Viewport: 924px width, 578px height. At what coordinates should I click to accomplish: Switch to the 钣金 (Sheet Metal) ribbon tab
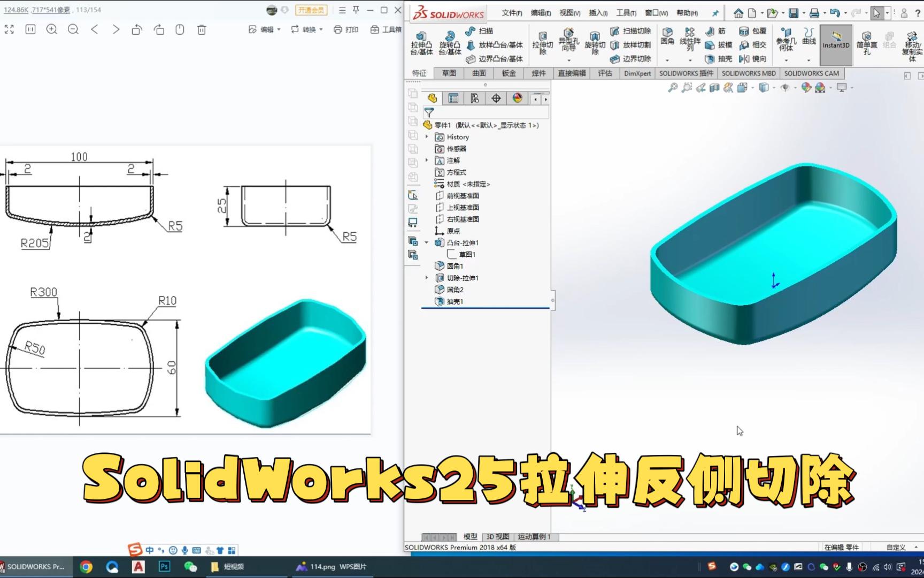pos(508,73)
